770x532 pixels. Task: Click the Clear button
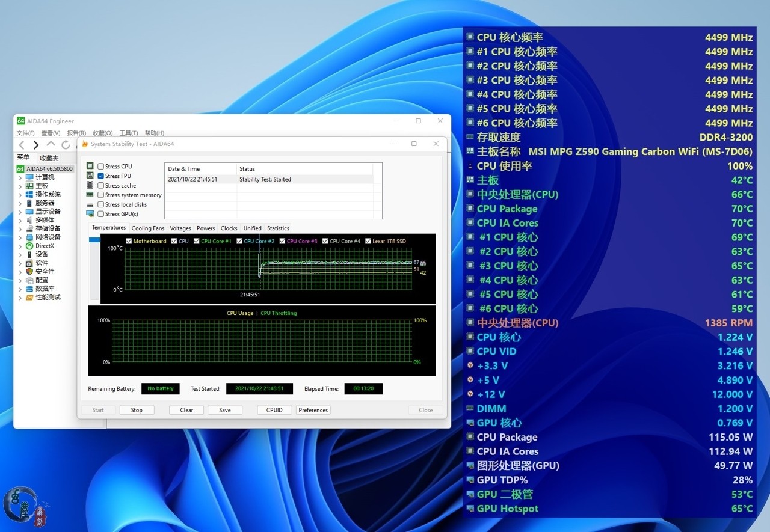tap(186, 410)
